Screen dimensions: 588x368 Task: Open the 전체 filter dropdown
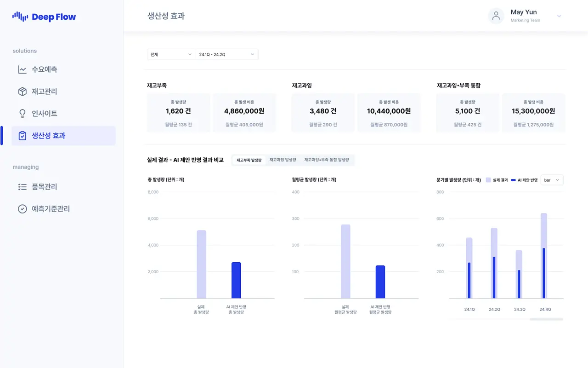(x=171, y=54)
